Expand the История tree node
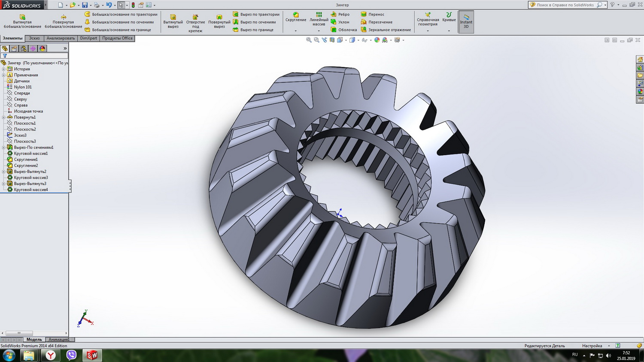Image resolution: width=644 pixels, height=362 pixels. click(x=3, y=69)
